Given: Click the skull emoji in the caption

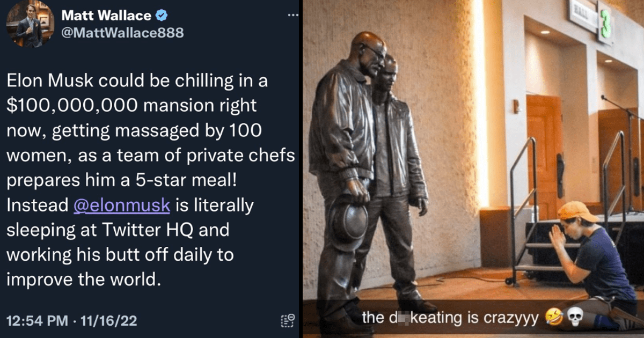Looking at the screenshot, I should click(574, 318).
